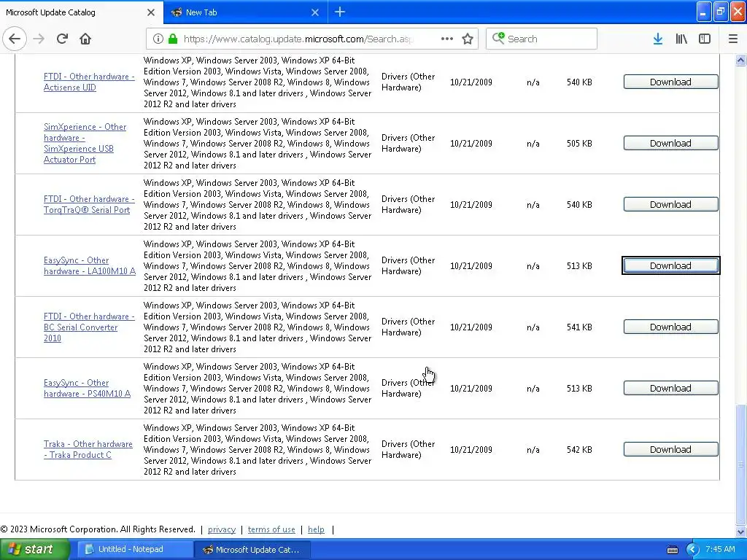Switch to the New Tab tab
This screenshot has height=560, width=747.
tap(245, 12)
